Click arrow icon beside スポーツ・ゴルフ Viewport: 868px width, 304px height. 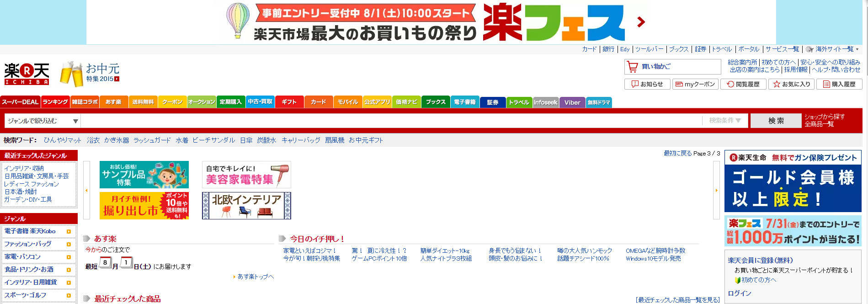pyautogui.click(x=69, y=295)
